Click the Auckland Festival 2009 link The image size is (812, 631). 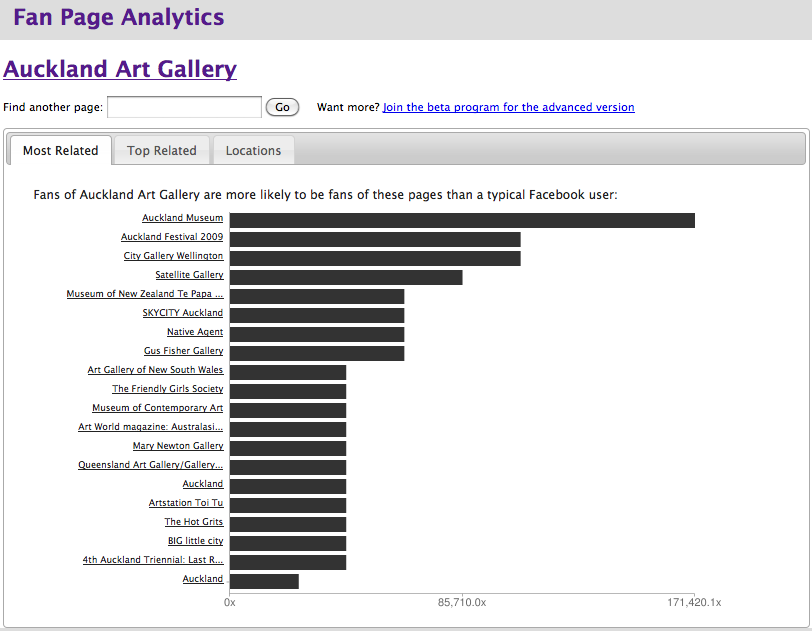pos(172,237)
